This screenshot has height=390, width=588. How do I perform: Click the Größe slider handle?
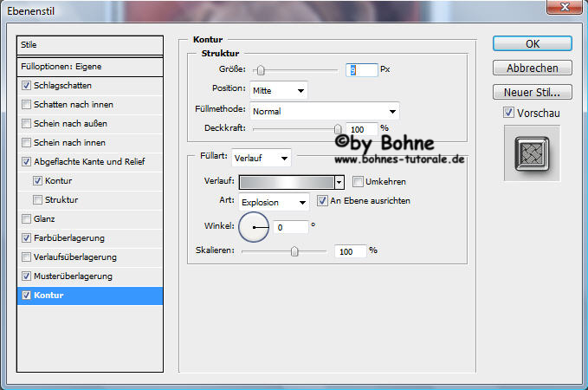(x=261, y=70)
